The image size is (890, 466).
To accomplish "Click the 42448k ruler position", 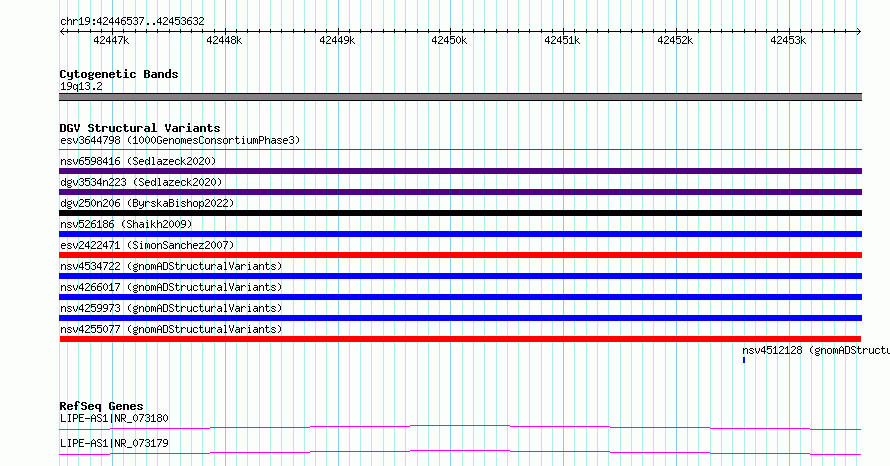I will 224,40.
